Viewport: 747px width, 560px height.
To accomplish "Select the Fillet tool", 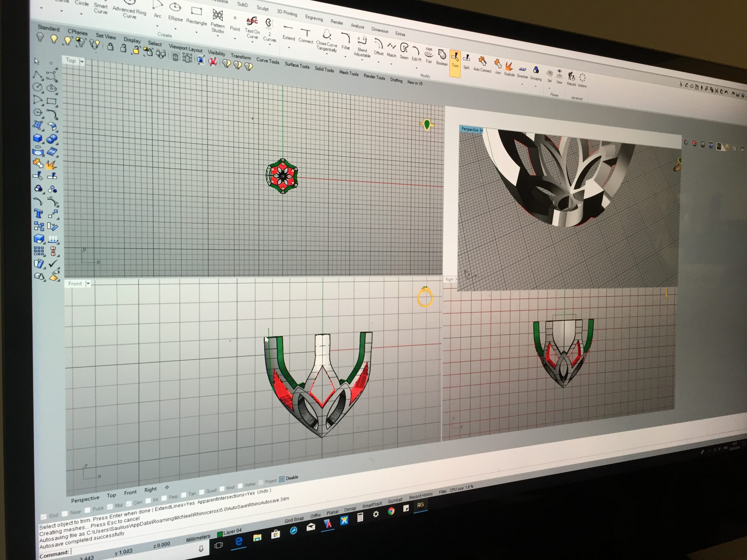I will pyautogui.click(x=345, y=41).
